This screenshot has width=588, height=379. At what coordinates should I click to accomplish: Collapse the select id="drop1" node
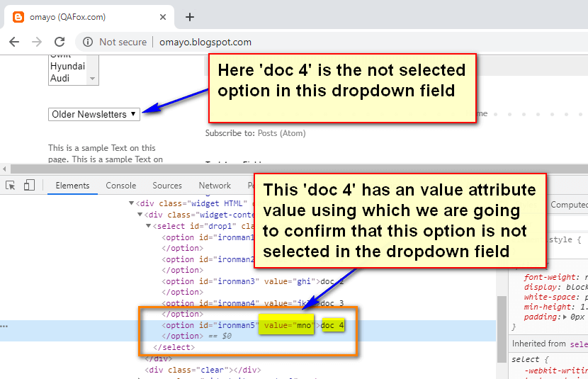[x=148, y=226]
